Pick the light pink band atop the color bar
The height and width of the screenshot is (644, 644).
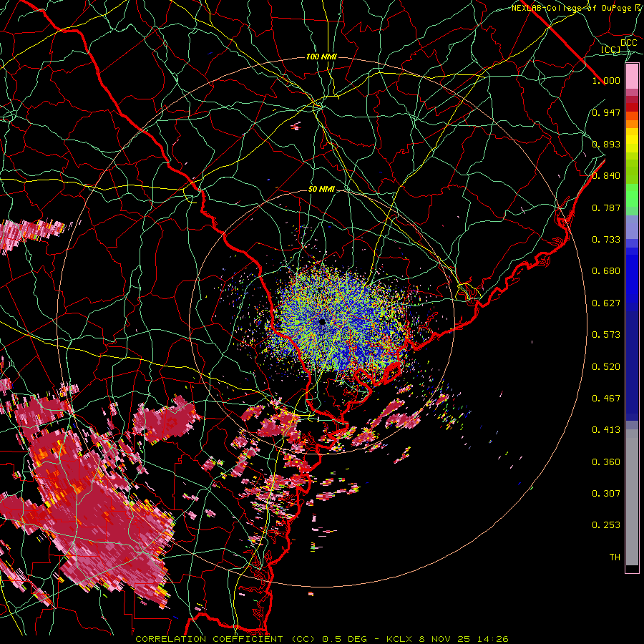click(632, 77)
